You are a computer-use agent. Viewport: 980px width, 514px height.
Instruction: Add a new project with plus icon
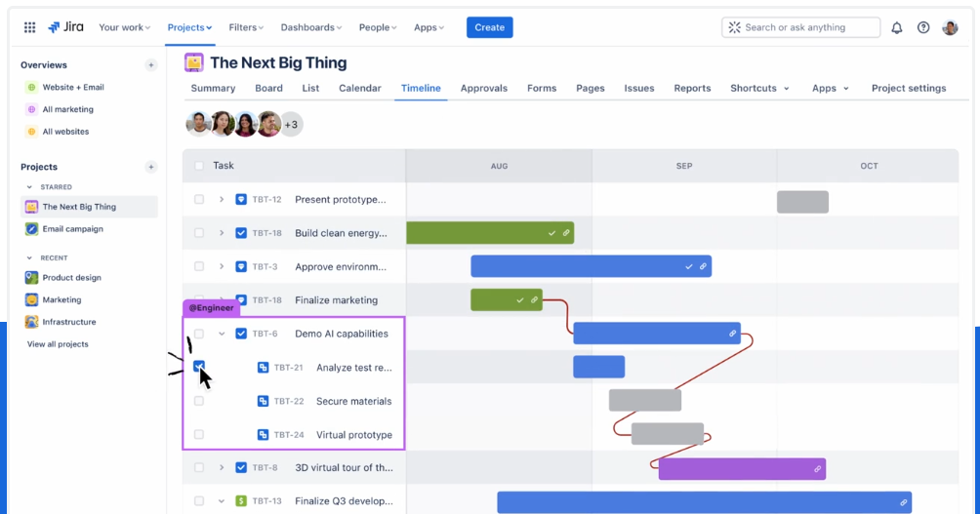[150, 167]
